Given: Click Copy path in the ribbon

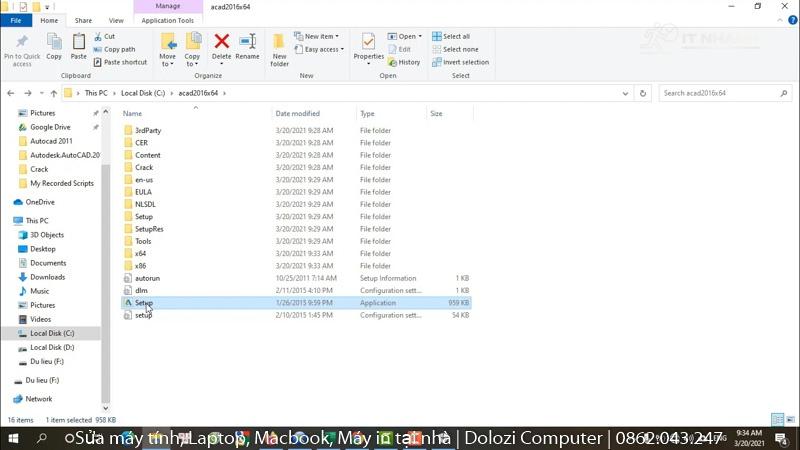Looking at the screenshot, I should click(x=114, y=49).
